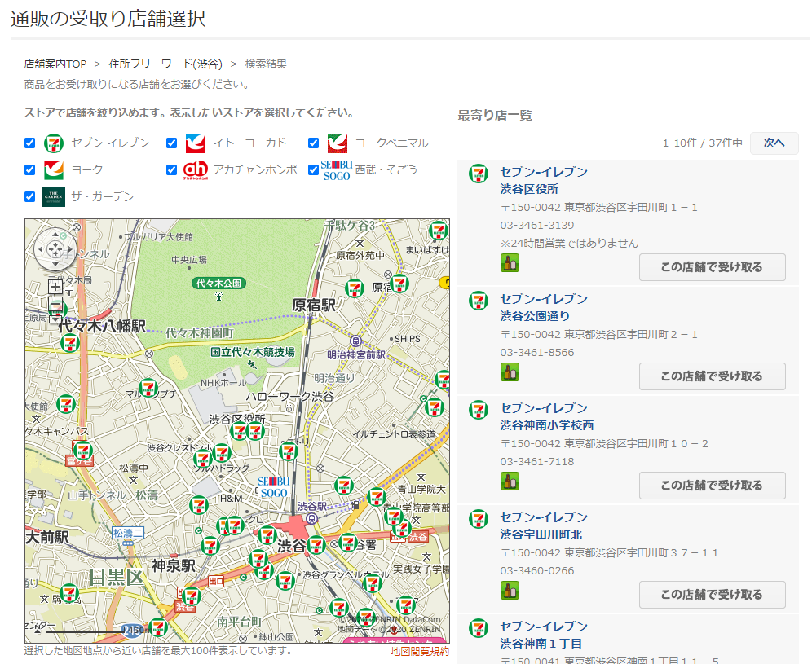Zoom out the map with minus
Image resolution: width=812 pixels, height=664 pixels.
[55, 305]
